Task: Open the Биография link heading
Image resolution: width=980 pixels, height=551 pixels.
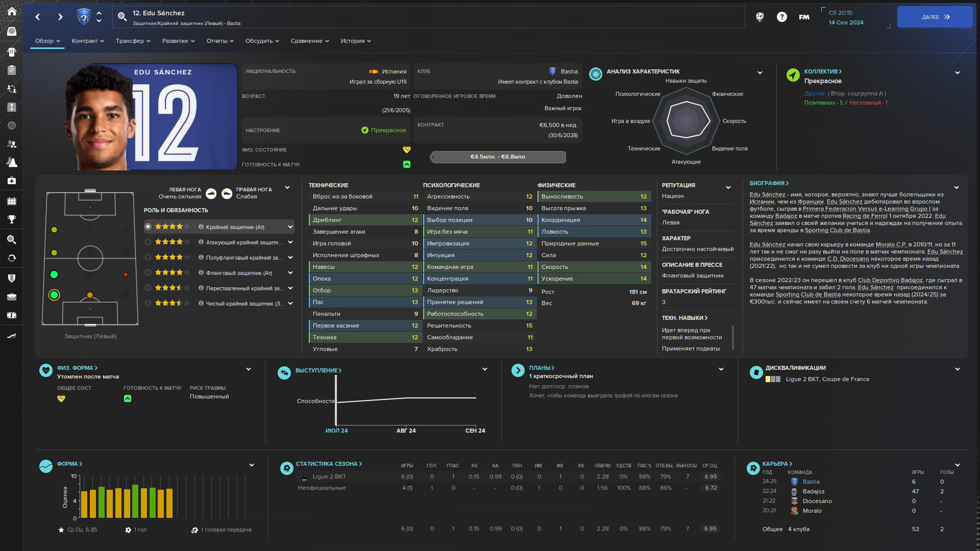Action: (769, 183)
